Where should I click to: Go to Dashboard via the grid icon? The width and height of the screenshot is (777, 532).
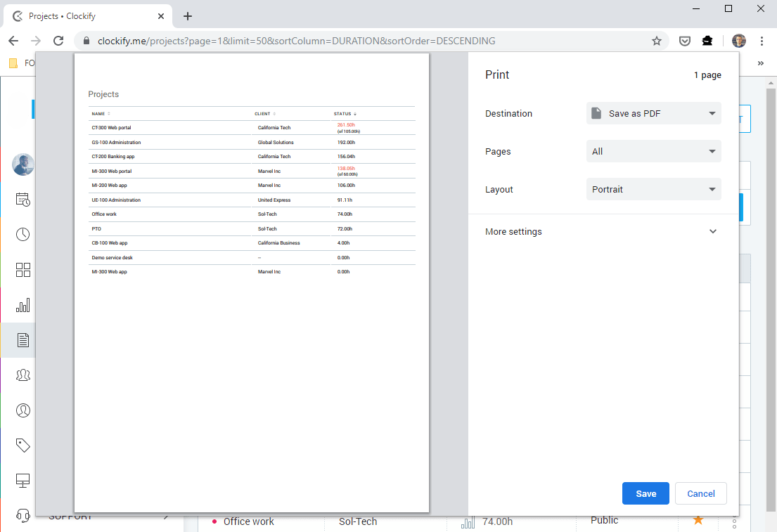coord(23,270)
